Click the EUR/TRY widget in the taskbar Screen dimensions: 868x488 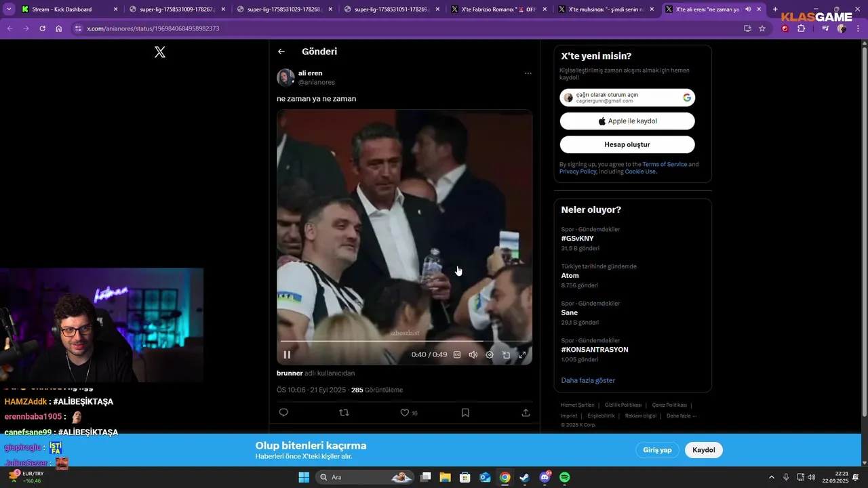tap(26, 477)
